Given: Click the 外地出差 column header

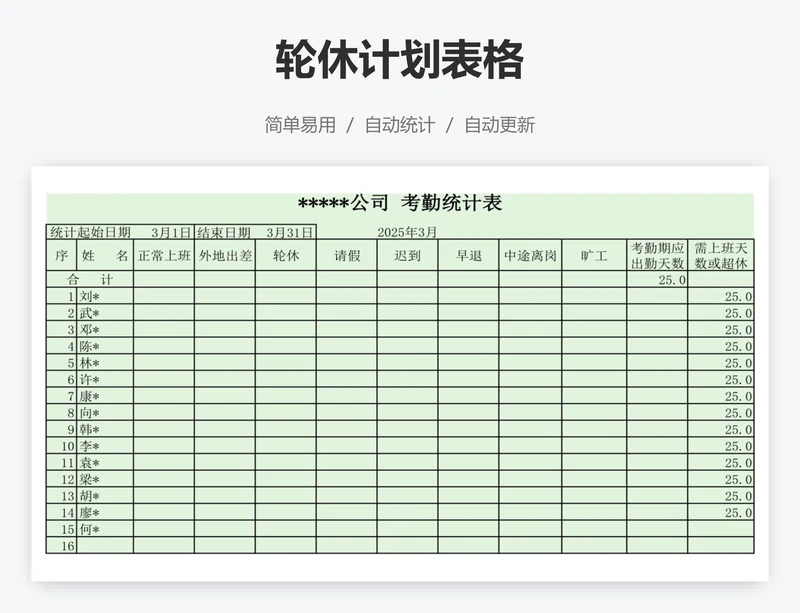Looking at the screenshot, I should tap(225, 255).
